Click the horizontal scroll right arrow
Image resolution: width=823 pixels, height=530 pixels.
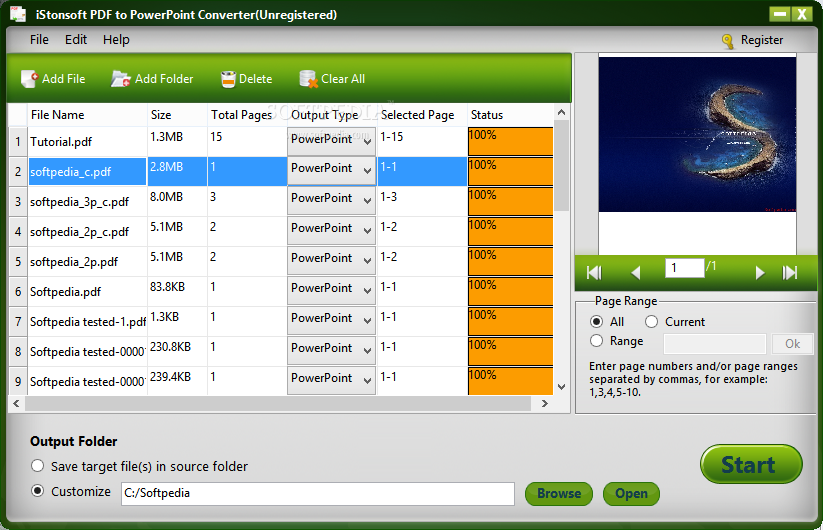pos(544,404)
